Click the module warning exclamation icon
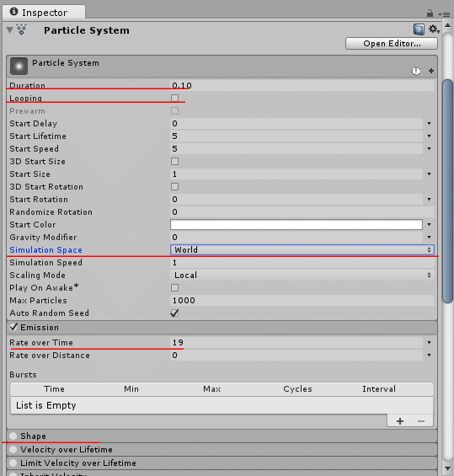Screen dimensions: 454x476 pyautogui.click(x=416, y=71)
